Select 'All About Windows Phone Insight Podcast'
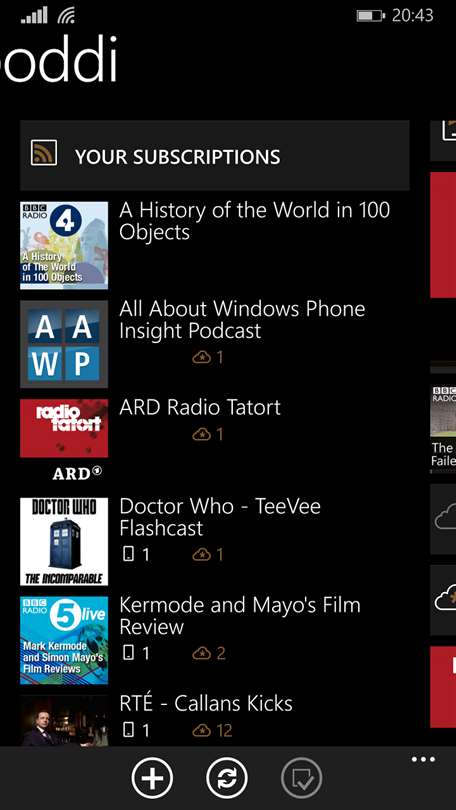 [242, 319]
